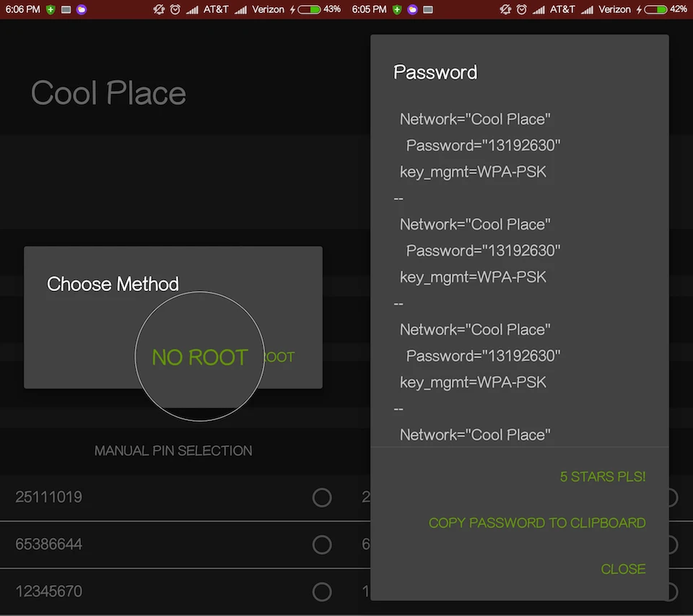Tap the AT&T signal bars in the 6:05 PM status bar
This screenshot has height=616, width=693.
tap(539, 9)
